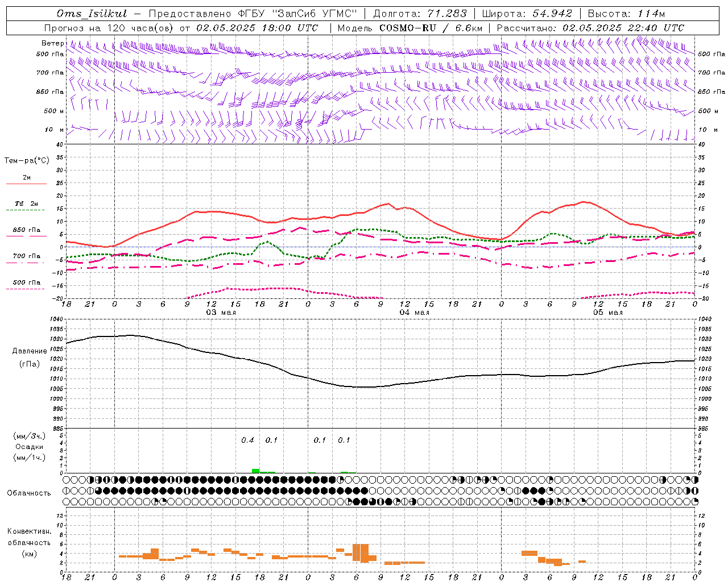Click the (мм/1ч.) unit label
Viewport: 728px width, 582px height.
coord(30,458)
